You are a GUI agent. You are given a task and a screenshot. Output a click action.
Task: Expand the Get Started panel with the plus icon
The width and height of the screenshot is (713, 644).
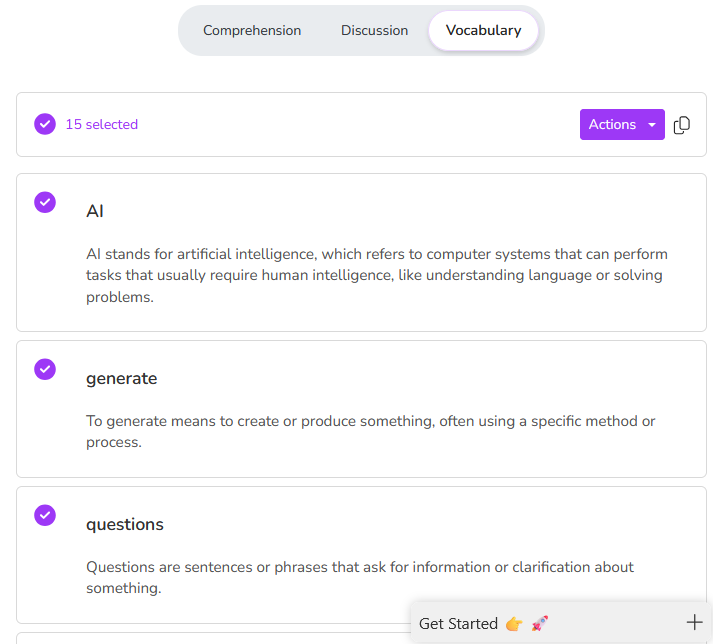[695, 622]
